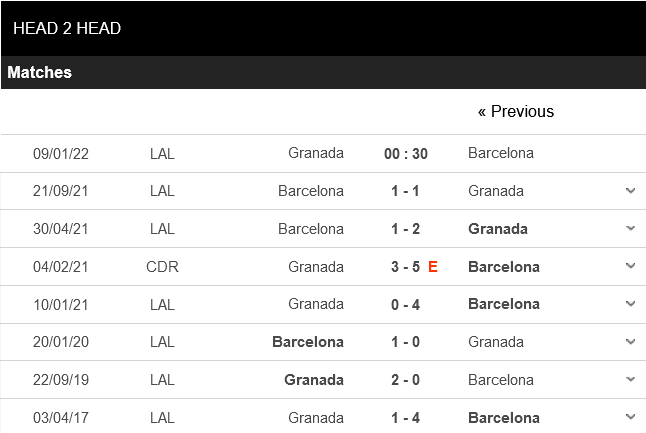Open the Matches tab

(40, 73)
